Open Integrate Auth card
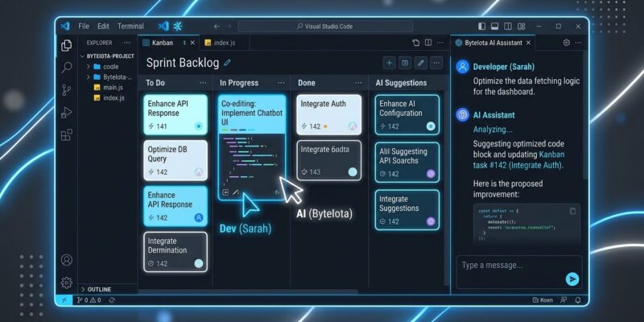This screenshot has height=322, width=644. coord(329,114)
